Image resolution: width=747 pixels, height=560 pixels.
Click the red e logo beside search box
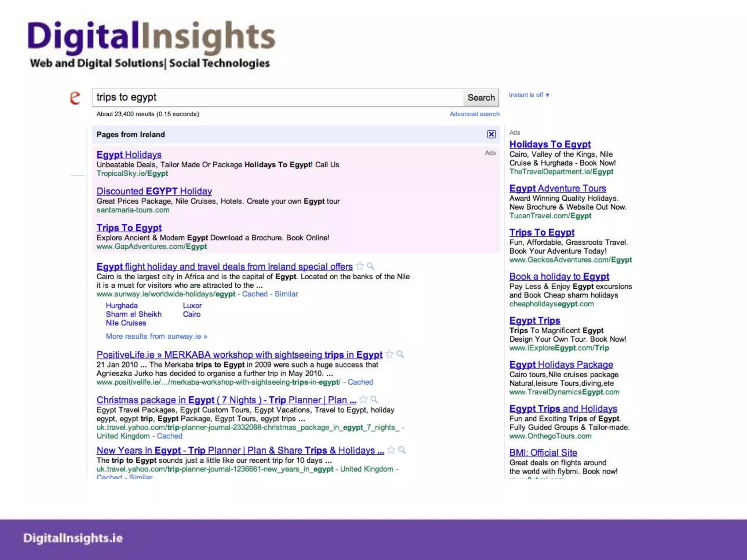coord(75,98)
